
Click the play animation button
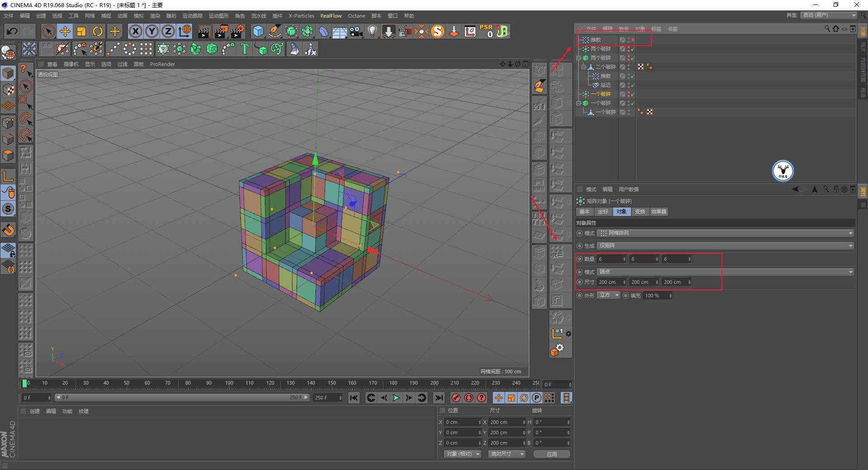(x=396, y=398)
